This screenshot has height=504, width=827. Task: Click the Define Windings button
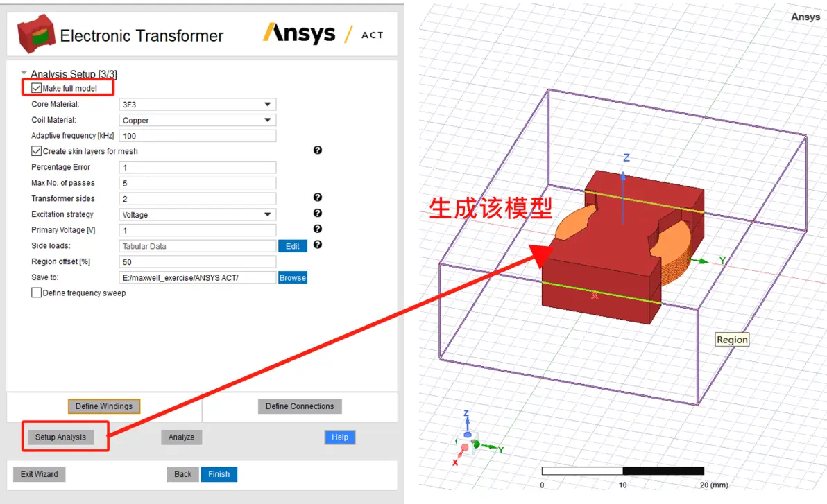[x=104, y=406]
